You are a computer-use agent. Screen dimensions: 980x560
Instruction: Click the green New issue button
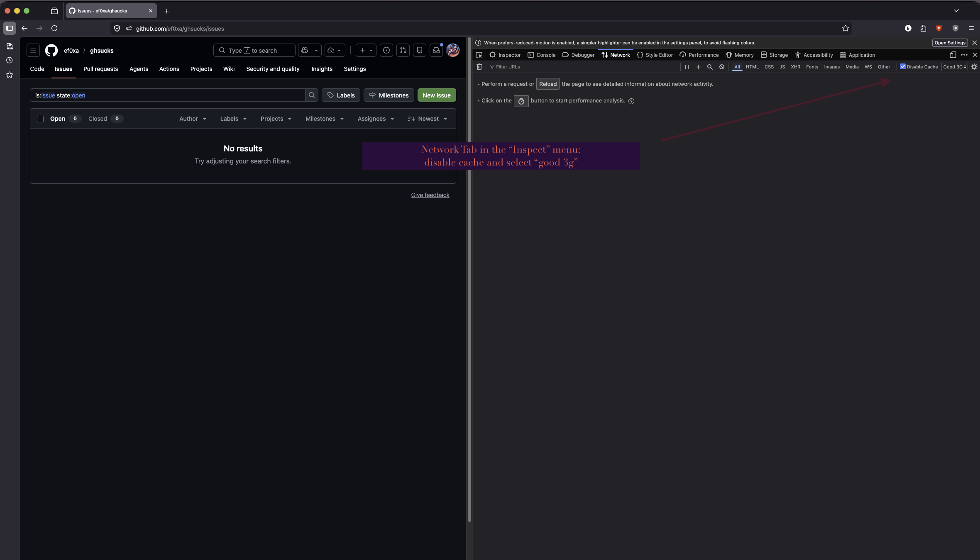437,95
